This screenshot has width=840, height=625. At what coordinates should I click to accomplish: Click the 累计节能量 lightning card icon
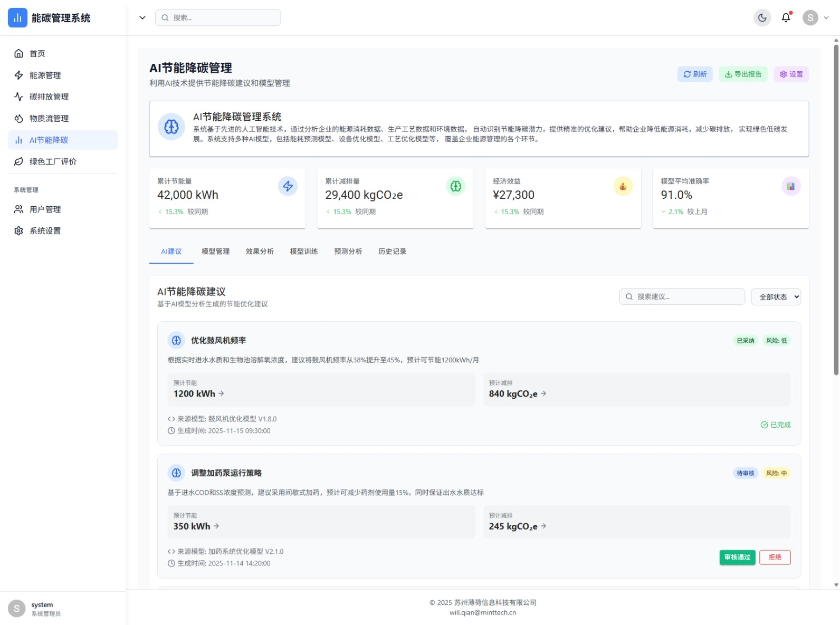click(x=288, y=186)
